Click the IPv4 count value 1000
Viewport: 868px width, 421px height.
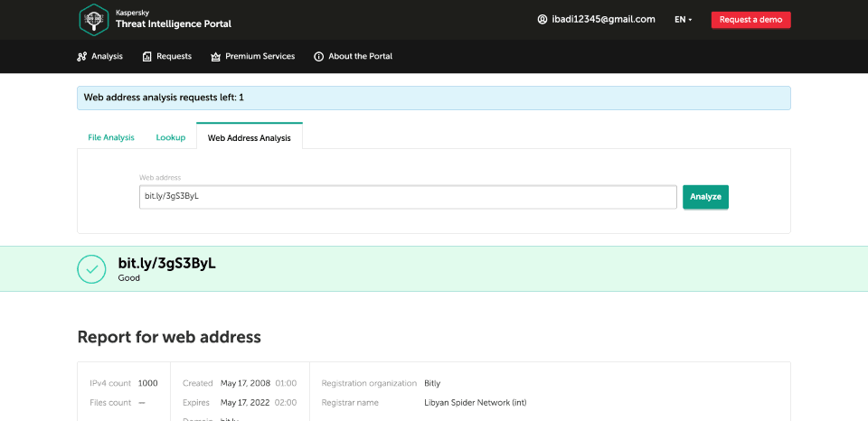[x=147, y=383]
